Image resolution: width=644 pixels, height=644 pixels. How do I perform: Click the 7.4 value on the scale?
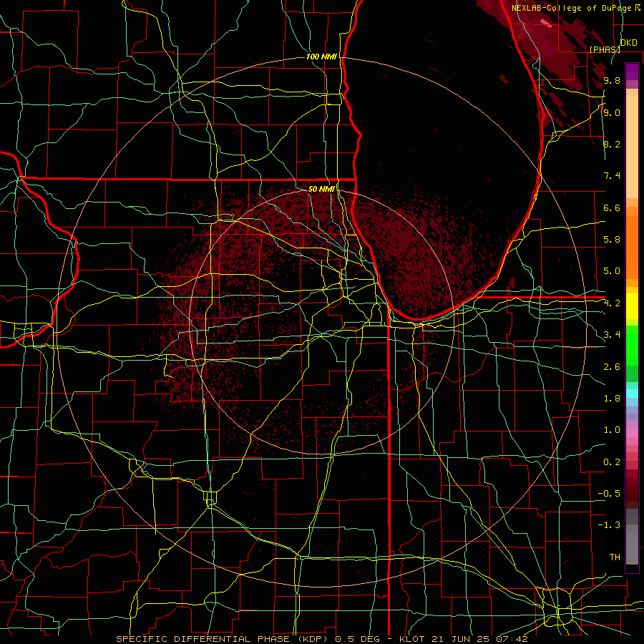(x=612, y=176)
